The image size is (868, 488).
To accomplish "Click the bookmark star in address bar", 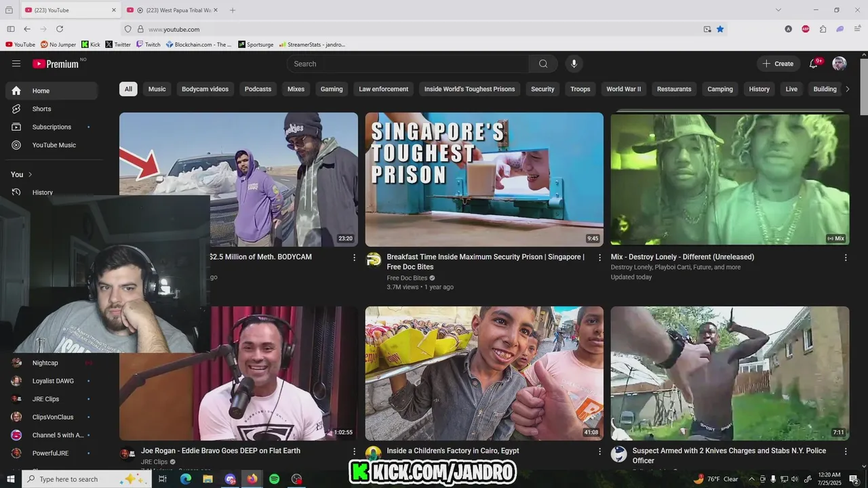I will point(720,29).
